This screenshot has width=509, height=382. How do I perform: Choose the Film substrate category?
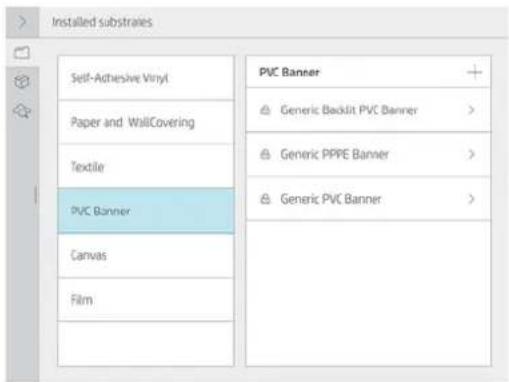[146, 300]
